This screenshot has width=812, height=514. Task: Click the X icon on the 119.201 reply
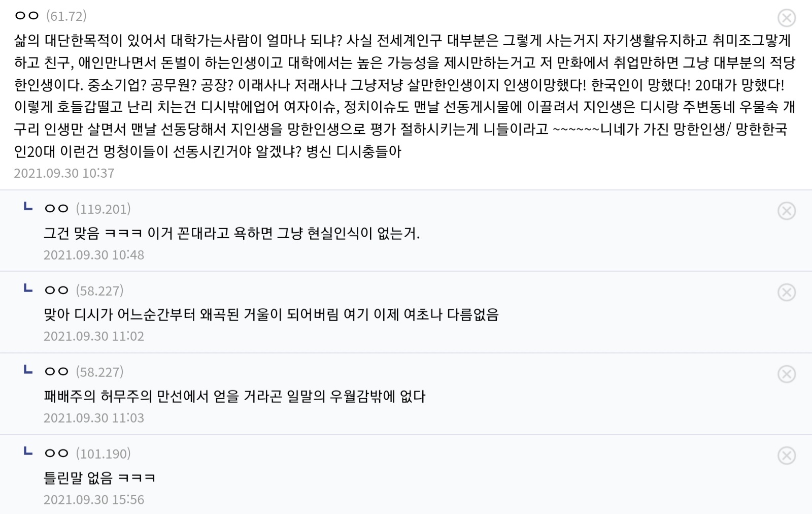(786, 211)
